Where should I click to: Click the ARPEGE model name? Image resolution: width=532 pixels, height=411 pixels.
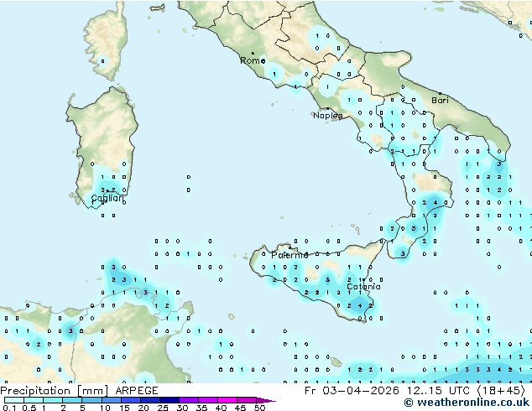point(137,391)
